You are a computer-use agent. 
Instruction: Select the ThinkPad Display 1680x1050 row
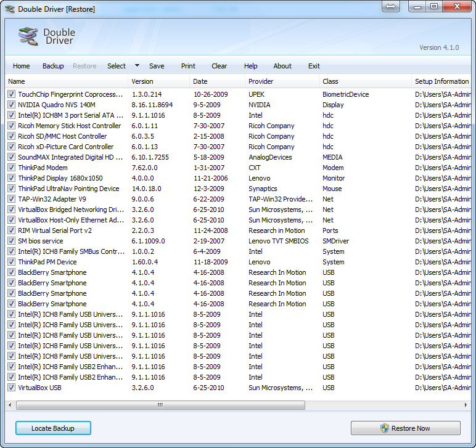[238, 178]
